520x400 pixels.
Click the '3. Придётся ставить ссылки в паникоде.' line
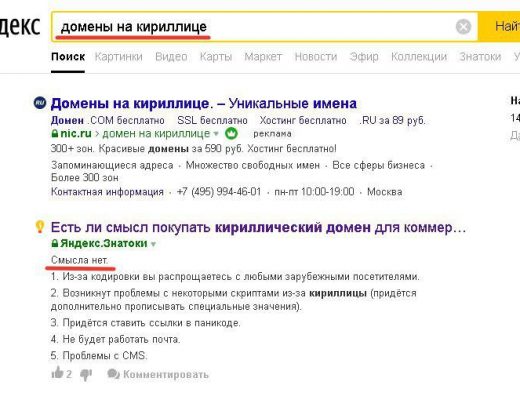(x=145, y=323)
